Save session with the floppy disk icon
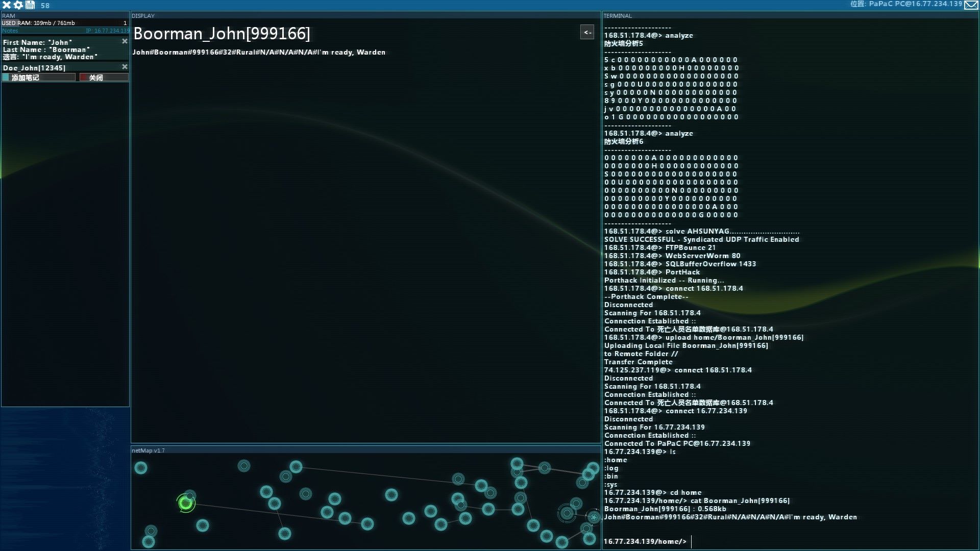This screenshot has width=980, height=551. pos(30,5)
